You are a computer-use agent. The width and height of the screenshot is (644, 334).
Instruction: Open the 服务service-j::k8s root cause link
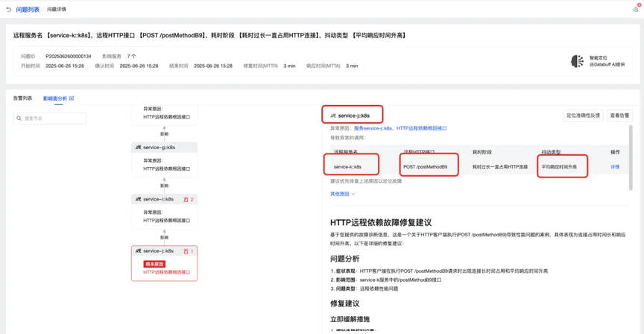pos(373,128)
